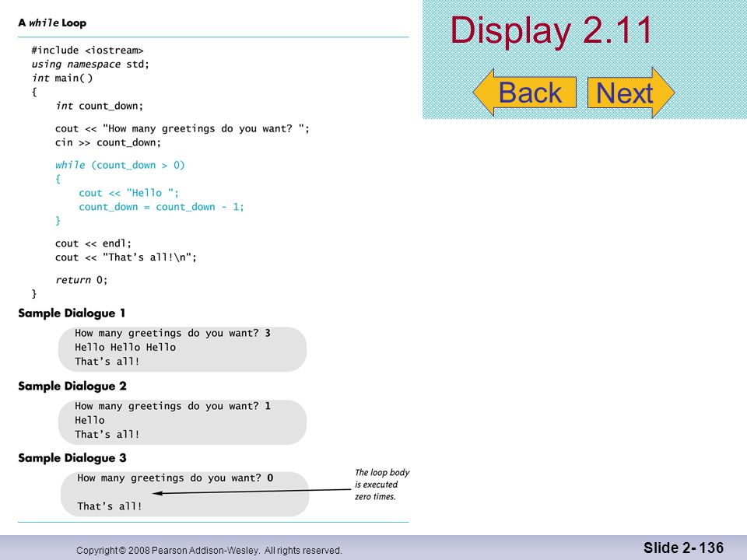747x560 pixels.
Task: Click the Pearson Addison-Wesley copyright text
Action: pos(209,551)
